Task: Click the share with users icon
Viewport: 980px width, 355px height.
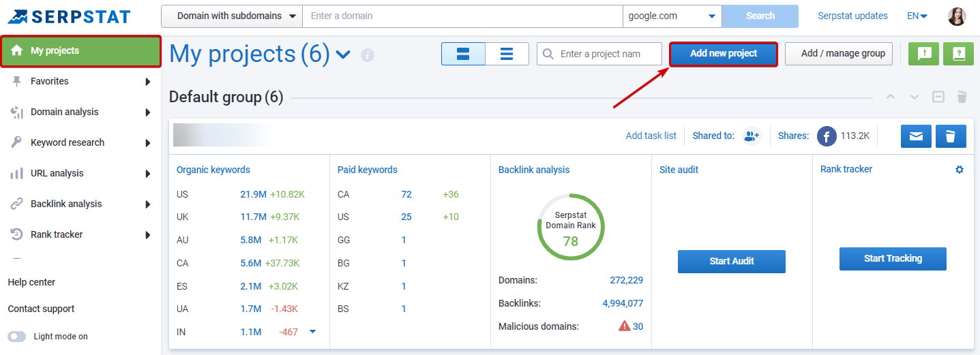Action: [752, 136]
